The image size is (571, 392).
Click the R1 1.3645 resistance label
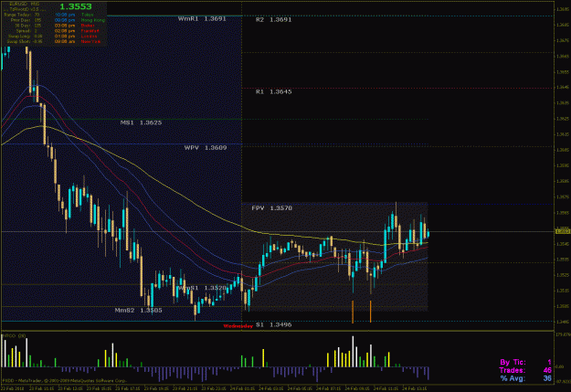click(273, 92)
